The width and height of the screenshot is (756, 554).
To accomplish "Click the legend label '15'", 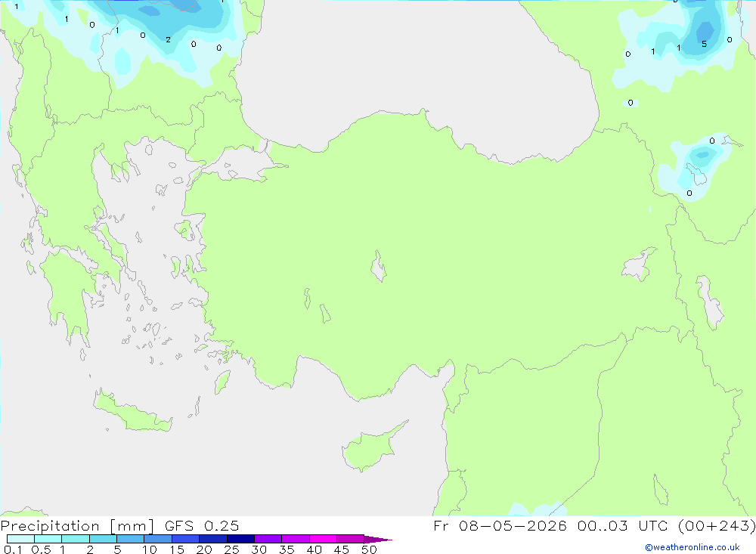I will [177, 549].
